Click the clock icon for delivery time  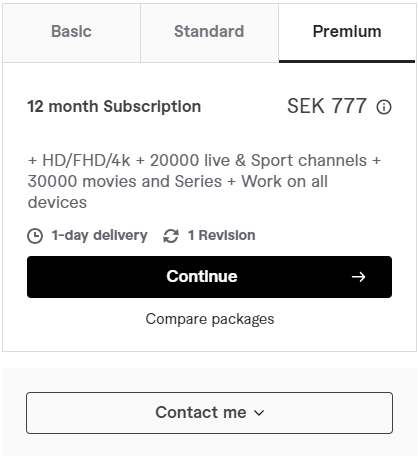(x=35, y=236)
